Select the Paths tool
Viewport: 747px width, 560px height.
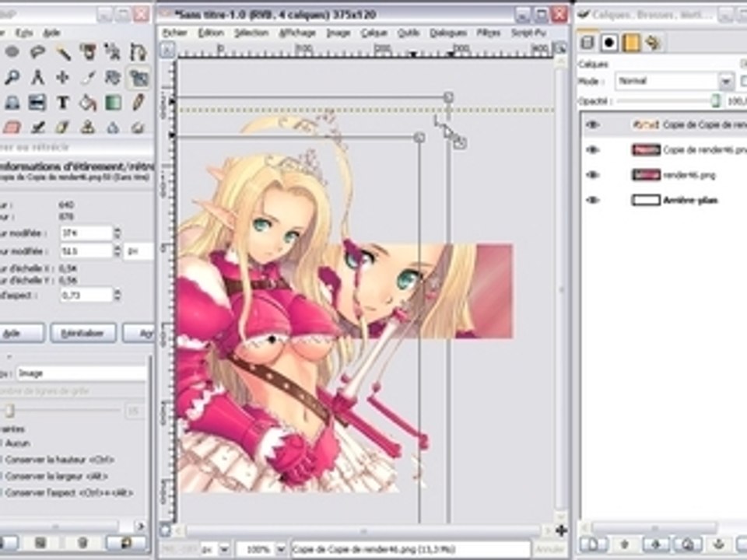[139, 52]
